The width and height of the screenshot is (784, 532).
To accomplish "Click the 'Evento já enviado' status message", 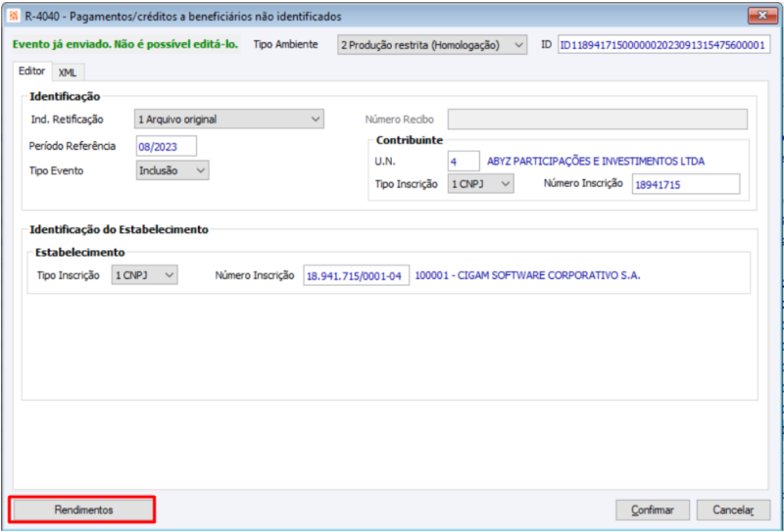I will pos(125,44).
